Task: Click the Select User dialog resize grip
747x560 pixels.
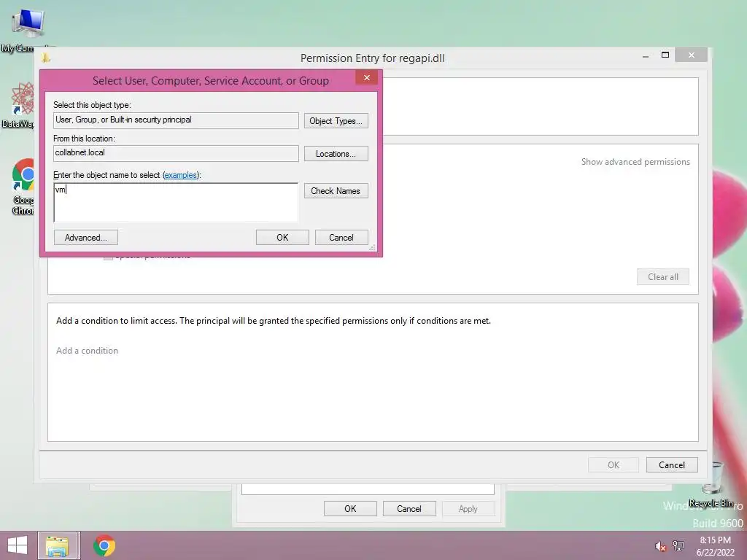Action: click(373, 248)
